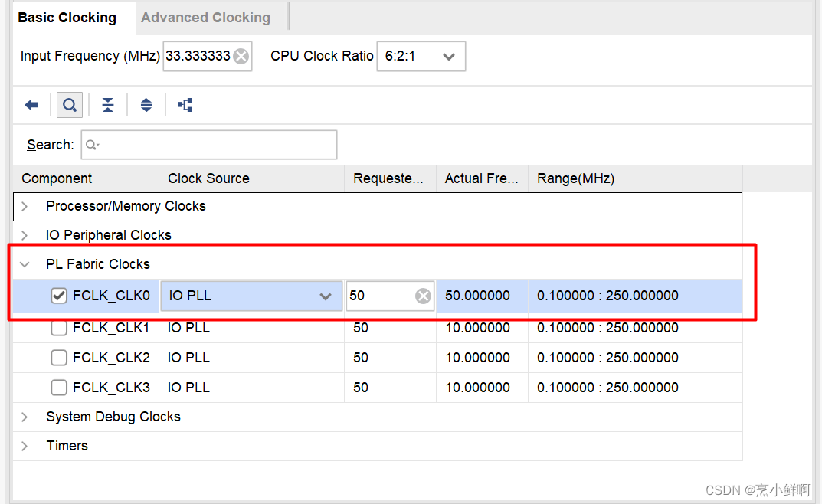822x504 pixels.
Task: Click the hierarchy view toolbar icon
Action: pyautogui.click(x=185, y=105)
